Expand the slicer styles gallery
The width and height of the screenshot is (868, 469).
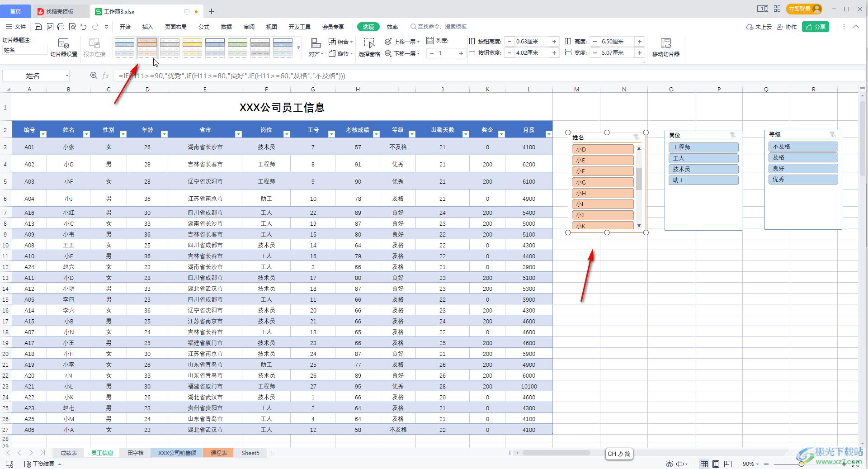tap(298, 48)
